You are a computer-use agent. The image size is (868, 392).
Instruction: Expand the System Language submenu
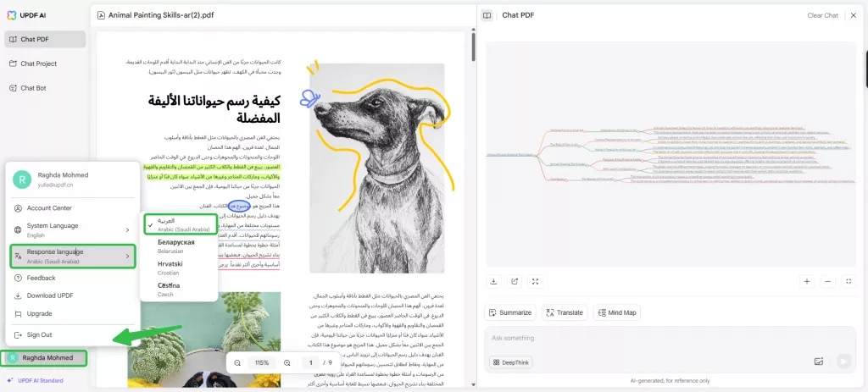73,229
